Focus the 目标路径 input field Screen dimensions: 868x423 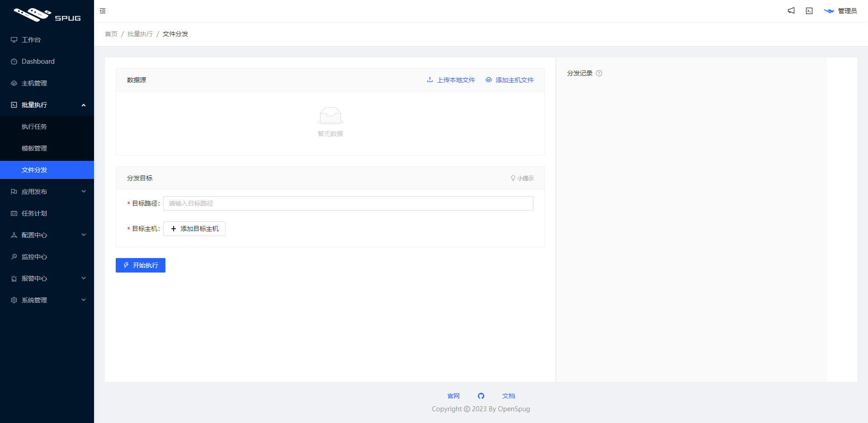[348, 203]
